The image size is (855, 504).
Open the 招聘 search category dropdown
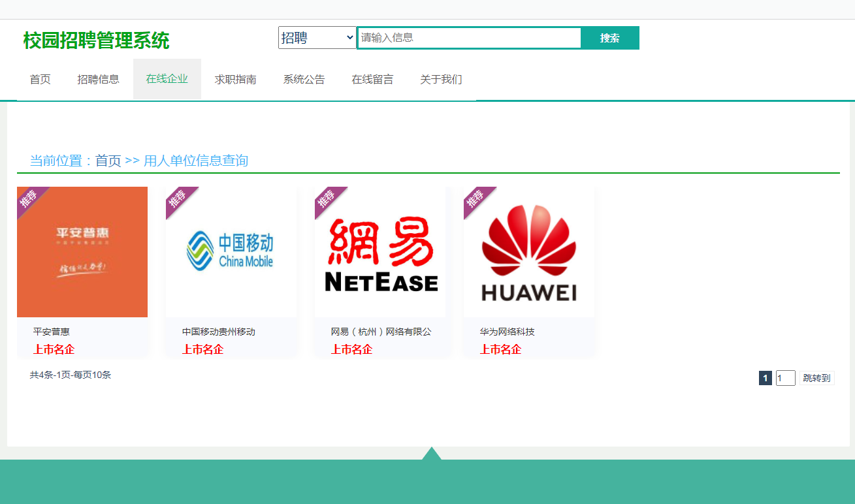coord(317,38)
